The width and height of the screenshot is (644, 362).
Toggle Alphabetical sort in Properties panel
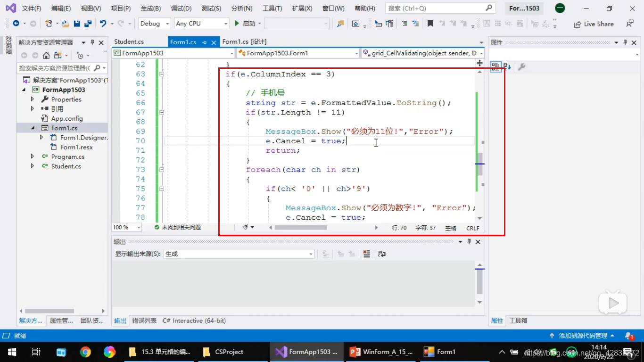[x=507, y=67]
